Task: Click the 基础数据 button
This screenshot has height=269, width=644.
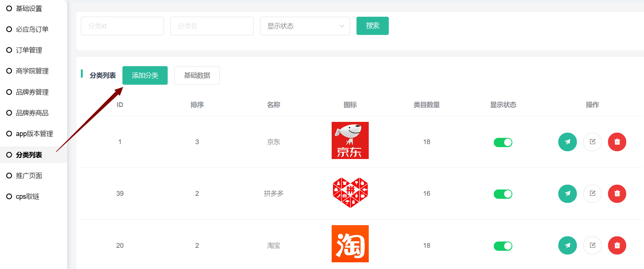Action: coord(197,75)
